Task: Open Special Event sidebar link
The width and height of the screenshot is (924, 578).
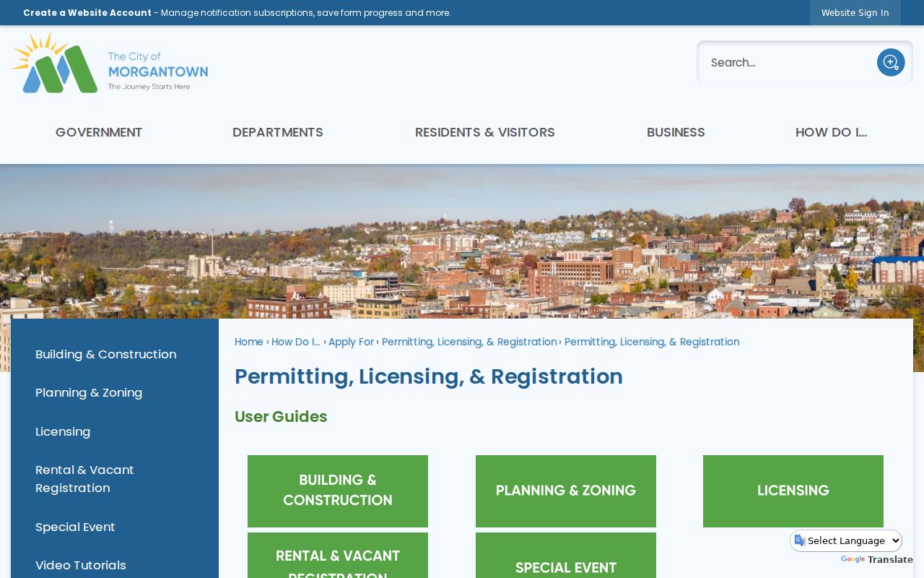Action: click(x=75, y=527)
